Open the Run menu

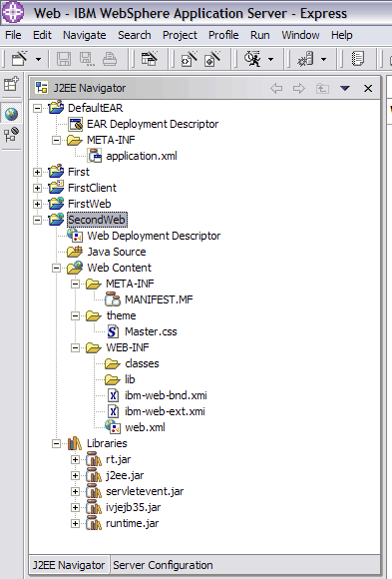click(x=260, y=35)
